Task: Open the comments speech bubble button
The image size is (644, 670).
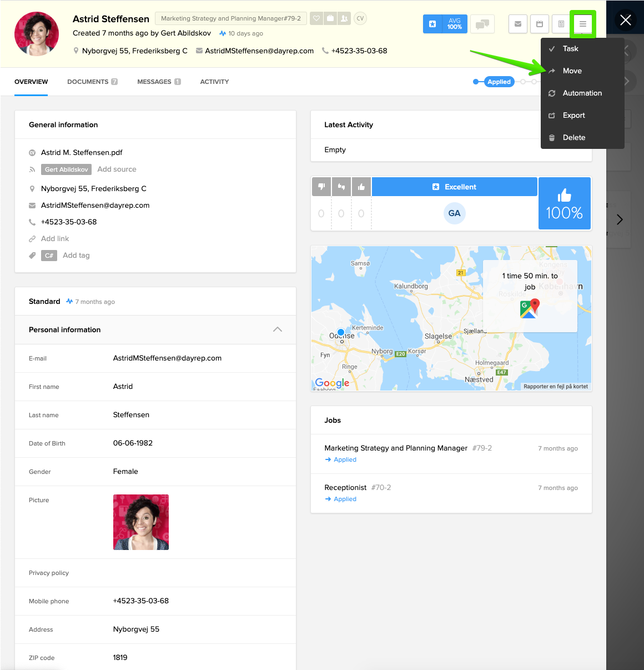Action: pyautogui.click(x=482, y=24)
